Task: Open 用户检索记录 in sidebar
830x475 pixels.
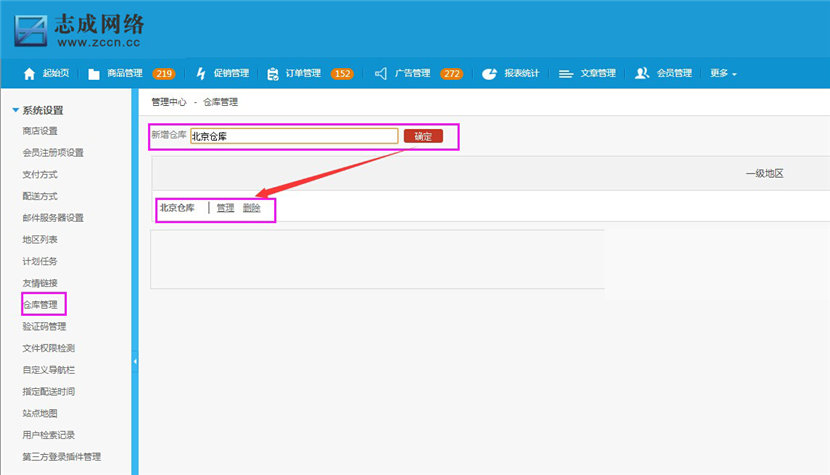Action: (x=48, y=435)
